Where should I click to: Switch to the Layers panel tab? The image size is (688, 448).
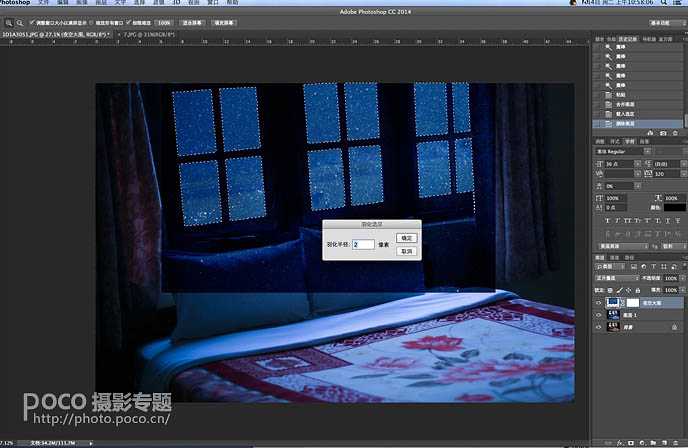pyautogui.click(x=600, y=257)
